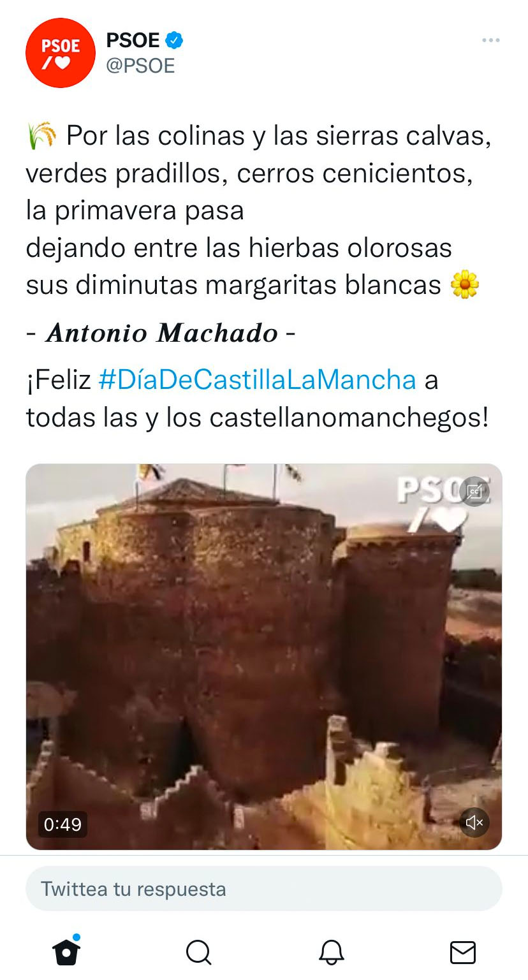The width and height of the screenshot is (528, 980).
Task: Click the wheat sheaf emoji in tweet
Action: coord(43,136)
